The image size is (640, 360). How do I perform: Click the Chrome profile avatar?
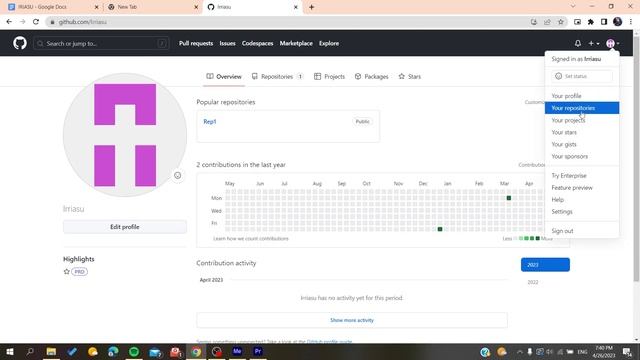pyautogui.click(x=618, y=22)
